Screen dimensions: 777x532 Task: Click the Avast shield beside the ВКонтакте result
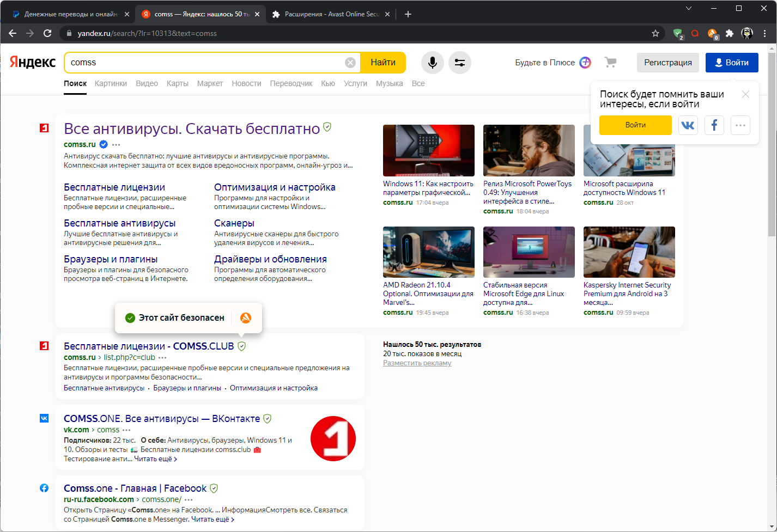click(268, 418)
